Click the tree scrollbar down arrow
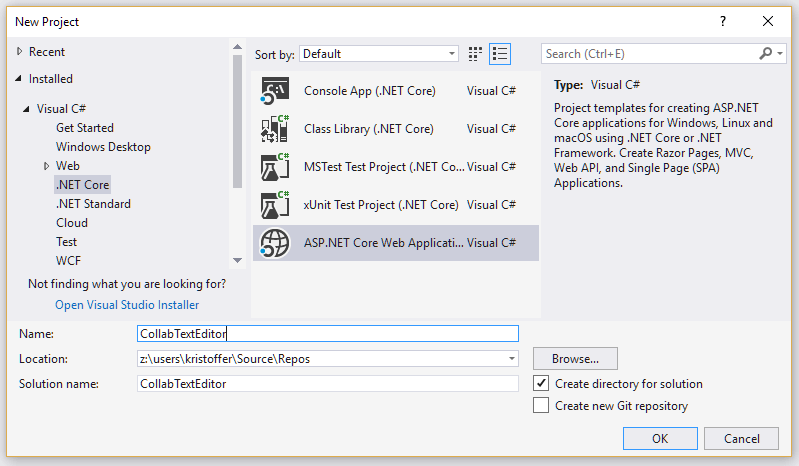 coord(237,260)
